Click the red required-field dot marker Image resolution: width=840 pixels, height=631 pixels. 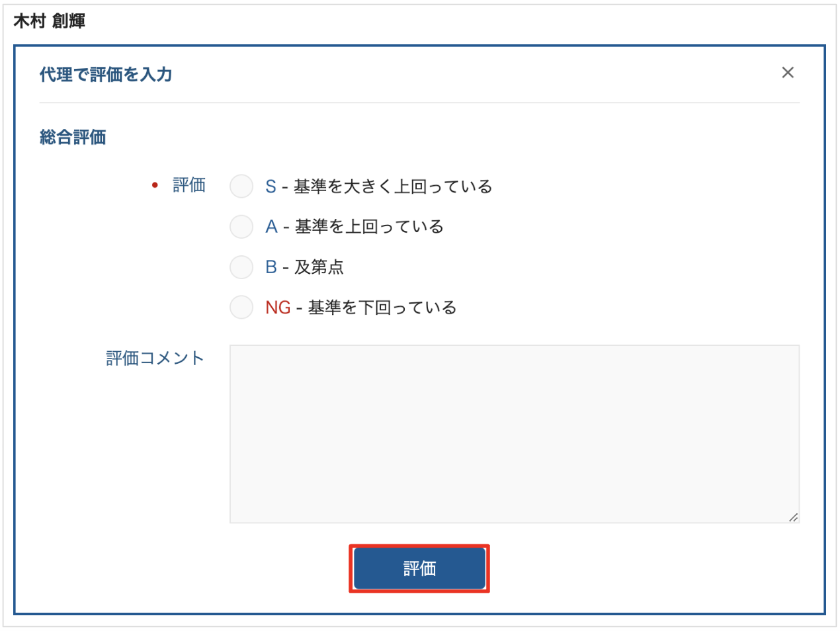pos(155,185)
